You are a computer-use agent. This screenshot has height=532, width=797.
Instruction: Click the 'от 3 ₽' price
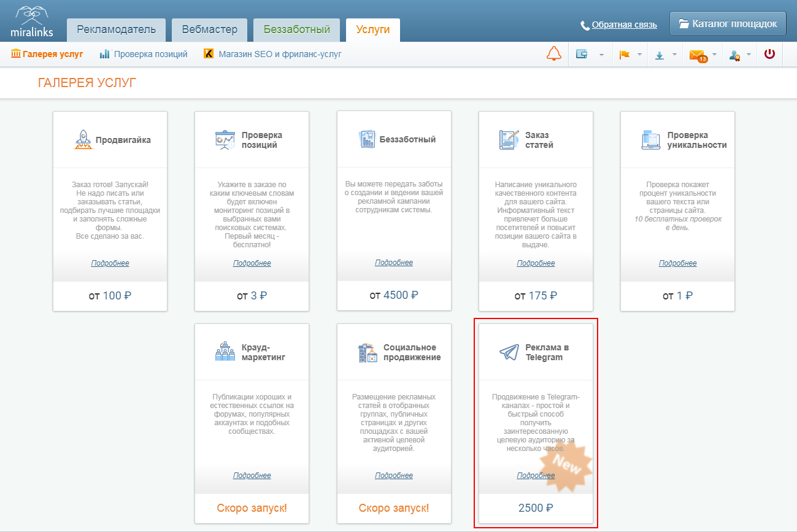point(252,296)
